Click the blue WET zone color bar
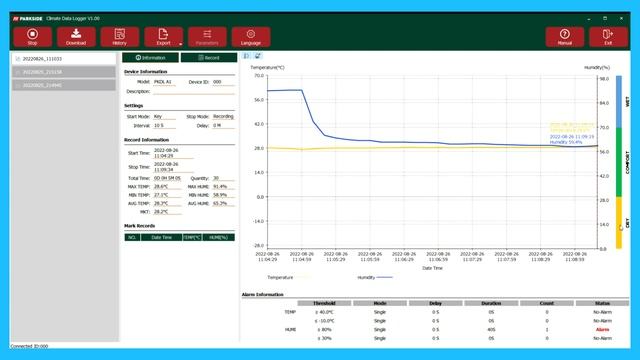The width and height of the screenshot is (640, 360). click(x=619, y=102)
